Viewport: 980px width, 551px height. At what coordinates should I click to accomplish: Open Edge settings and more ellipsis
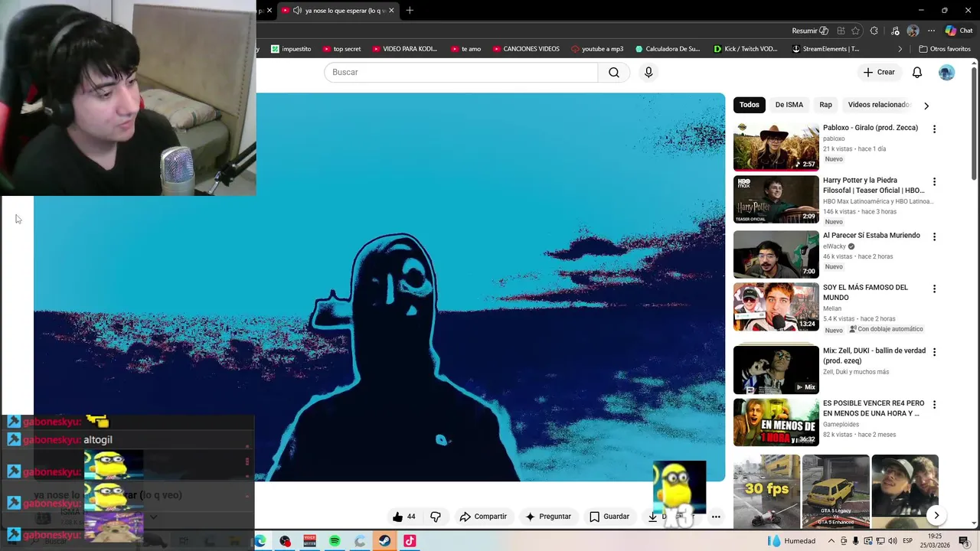pyautogui.click(x=931, y=31)
